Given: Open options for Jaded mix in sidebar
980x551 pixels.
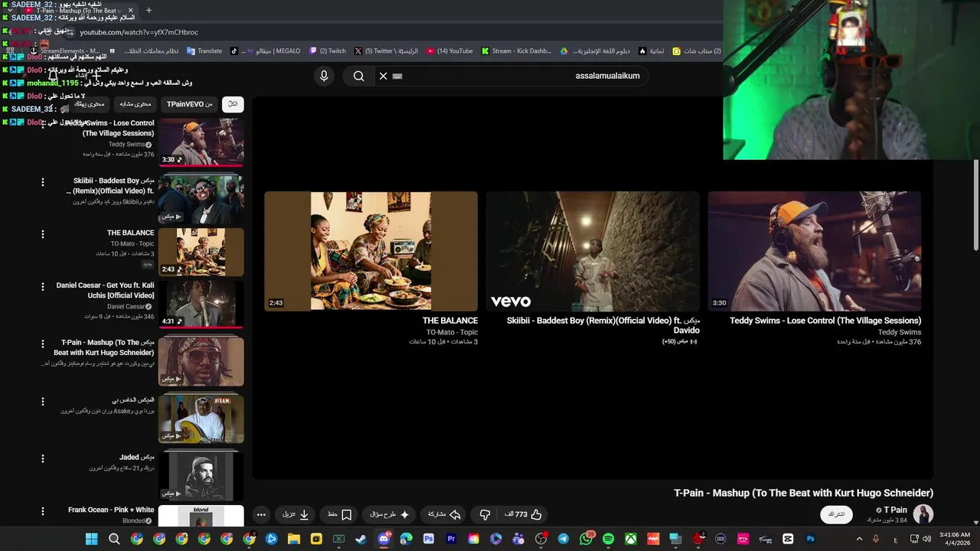Looking at the screenshot, I should [43, 458].
